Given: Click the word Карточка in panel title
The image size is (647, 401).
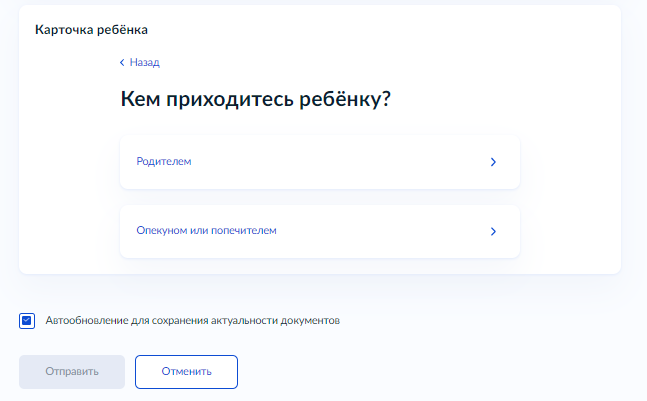Looking at the screenshot, I should coord(61,30).
